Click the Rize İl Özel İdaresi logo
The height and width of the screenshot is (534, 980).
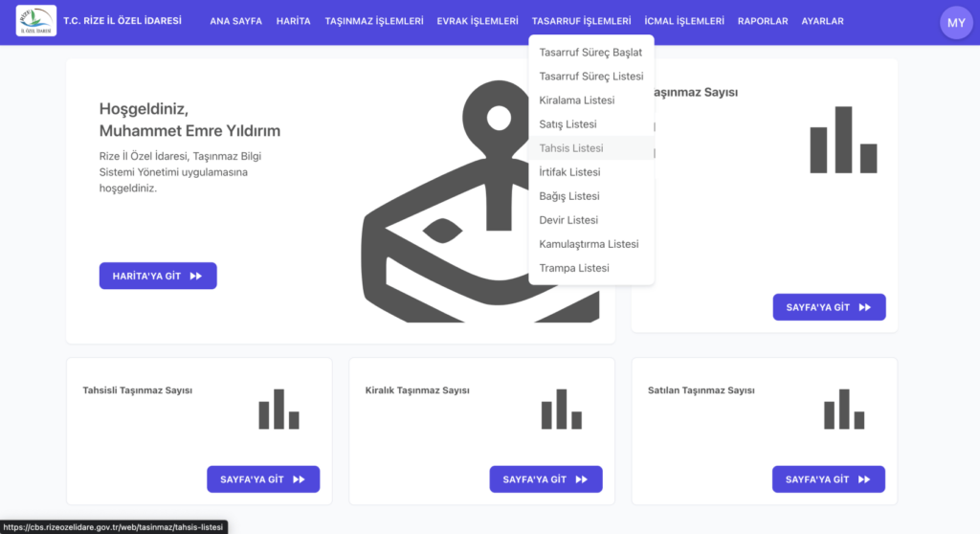coord(36,21)
